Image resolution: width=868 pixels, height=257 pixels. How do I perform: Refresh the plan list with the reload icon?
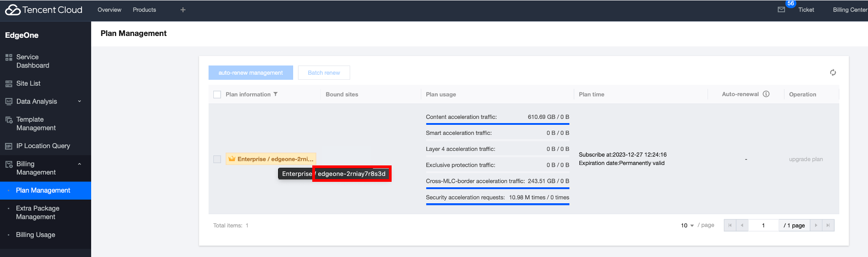click(833, 72)
